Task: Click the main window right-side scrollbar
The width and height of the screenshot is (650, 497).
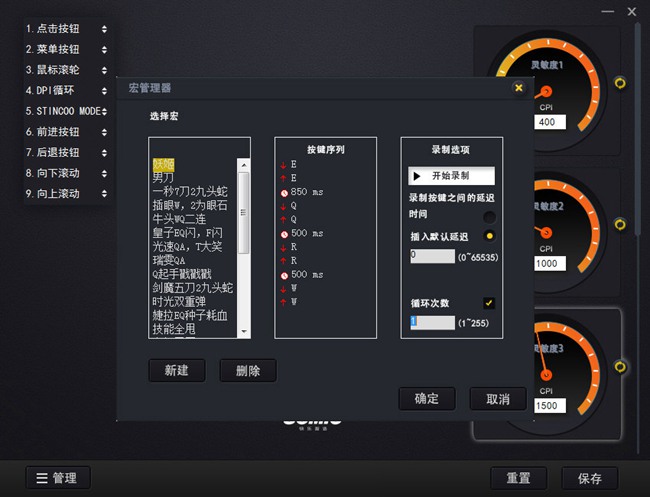Action: pos(638,130)
